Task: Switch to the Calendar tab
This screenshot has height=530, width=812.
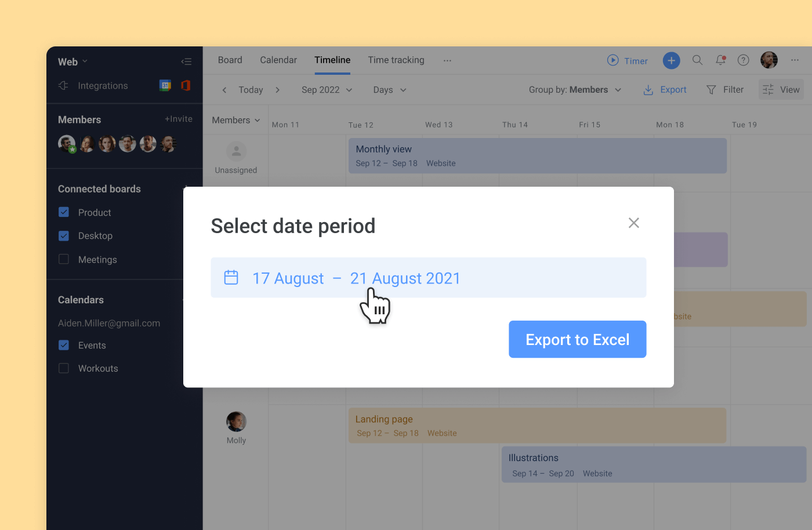Action: point(278,60)
